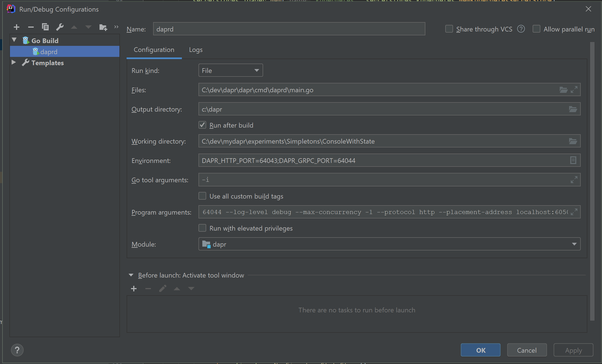602x364 pixels.
Task: Expand the Files field editor
Action: [574, 90]
